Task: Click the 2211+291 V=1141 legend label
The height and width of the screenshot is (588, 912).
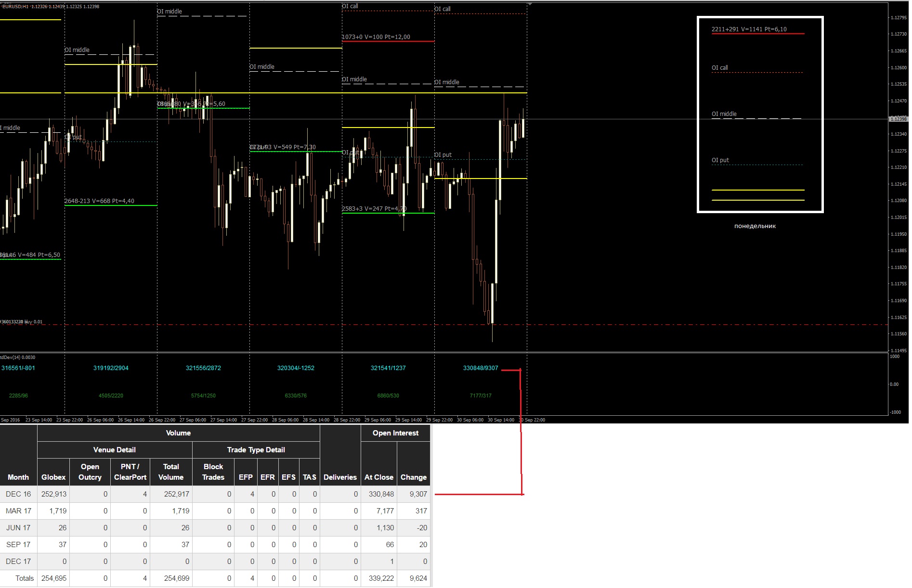Action: click(x=749, y=29)
